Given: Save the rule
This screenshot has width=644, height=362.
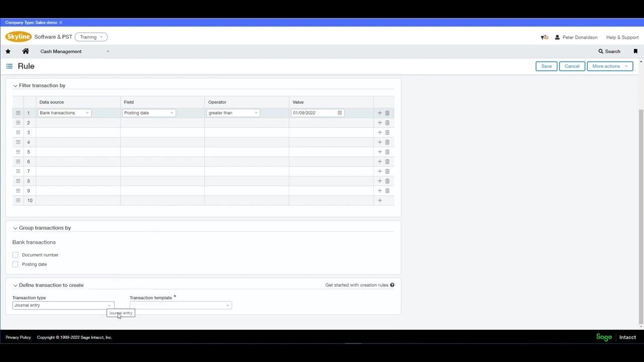Looking at the screenshot, I should pyautogui.click(x=546, y=66).
